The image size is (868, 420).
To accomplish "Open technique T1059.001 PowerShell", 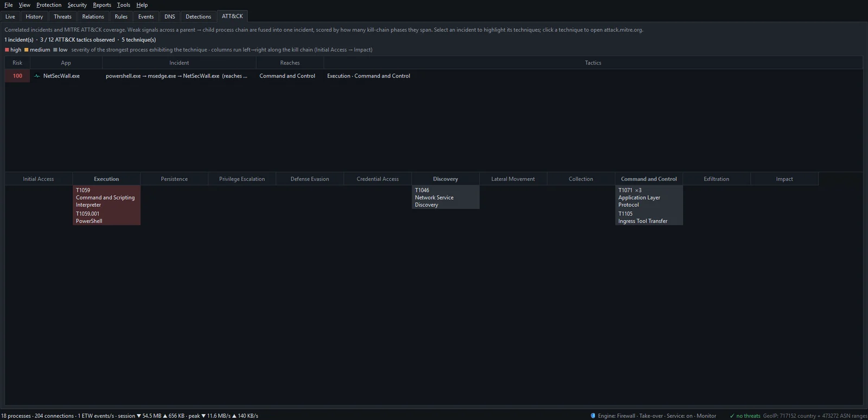I will point(106,217).
